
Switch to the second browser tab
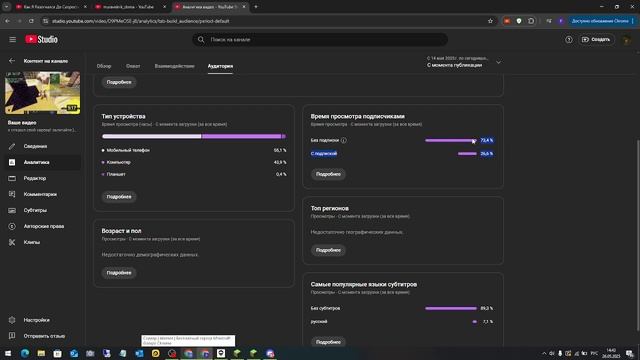click(129, 7)
